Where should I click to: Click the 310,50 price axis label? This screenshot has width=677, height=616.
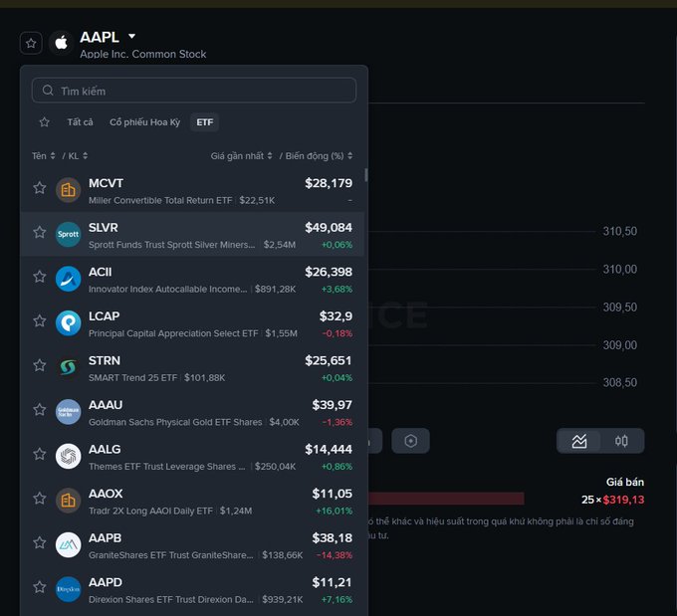619,232
